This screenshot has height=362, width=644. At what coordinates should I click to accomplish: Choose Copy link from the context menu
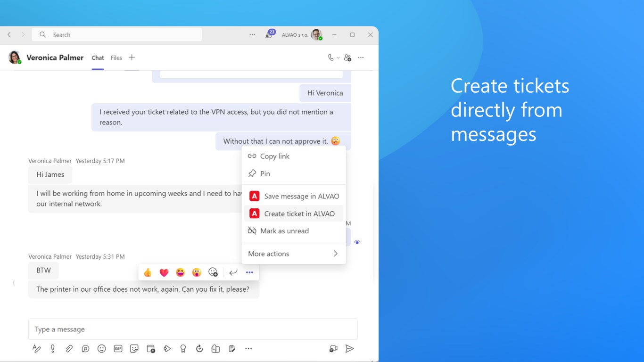click(294, 156)
